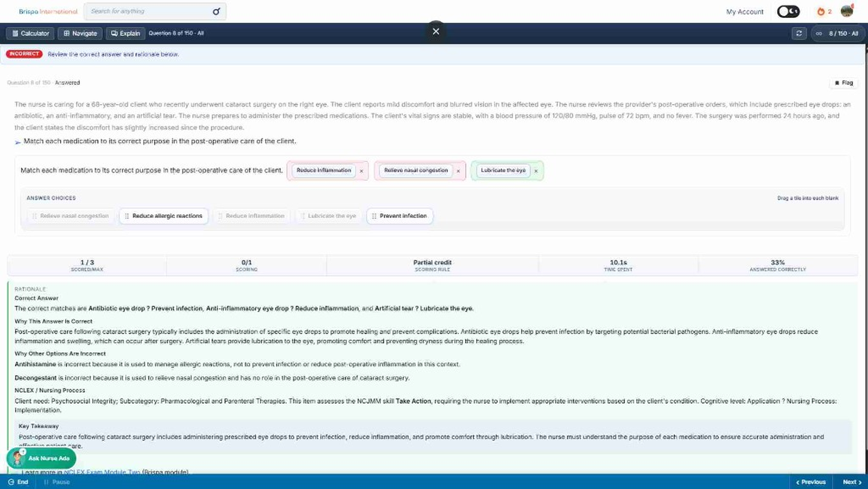Open the Navigate panel
This screenshot has width=868, height=489.
[80, 33]
